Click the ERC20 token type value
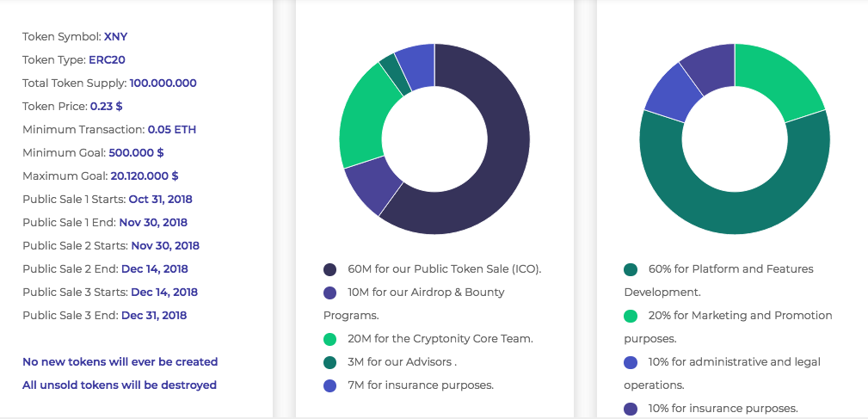Viewport: 868px width, 419px height. click(x=108, y=60)
